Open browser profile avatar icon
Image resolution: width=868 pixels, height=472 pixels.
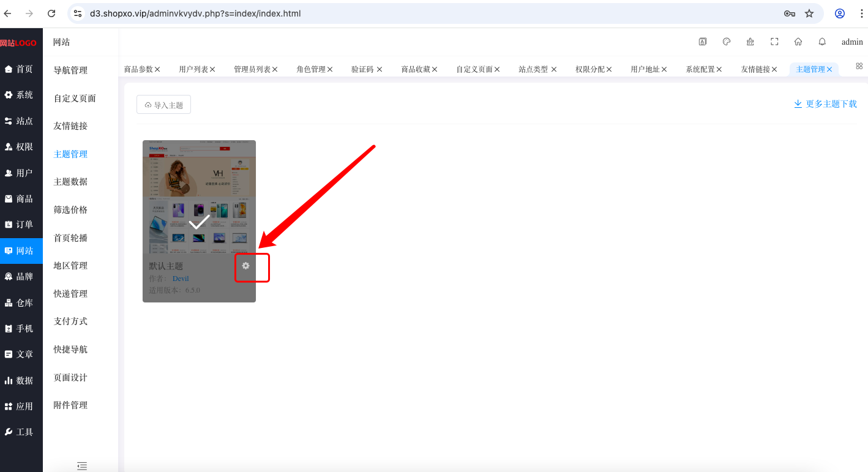coord(840,13)
